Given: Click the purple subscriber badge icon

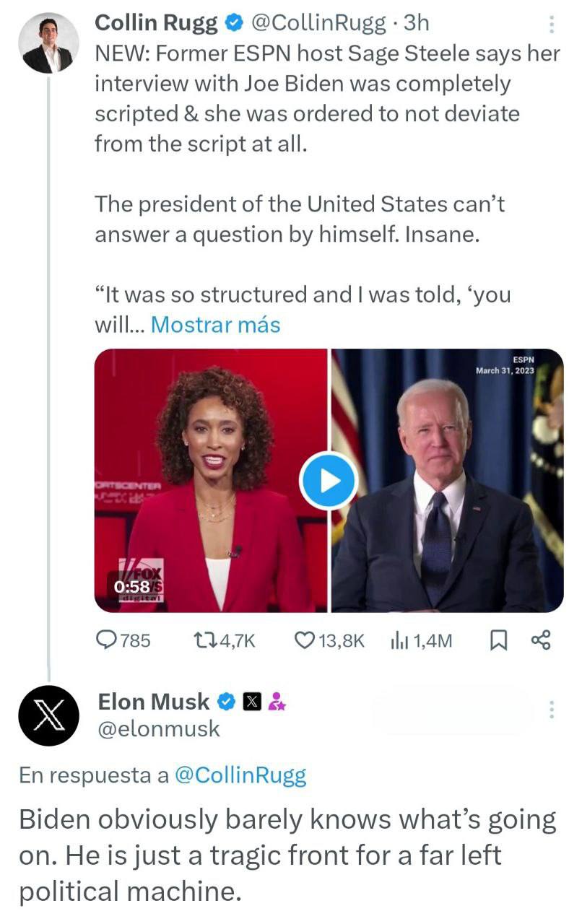Looking at the screenshot, I should (277, 701).
